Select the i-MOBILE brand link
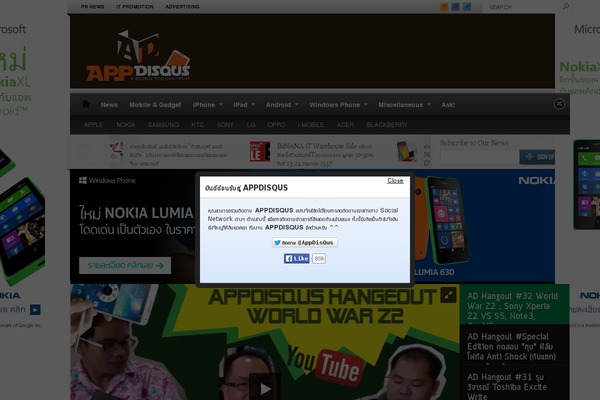Screen dimensions: 600x400 pyautogui.click(x=310, y=125)
